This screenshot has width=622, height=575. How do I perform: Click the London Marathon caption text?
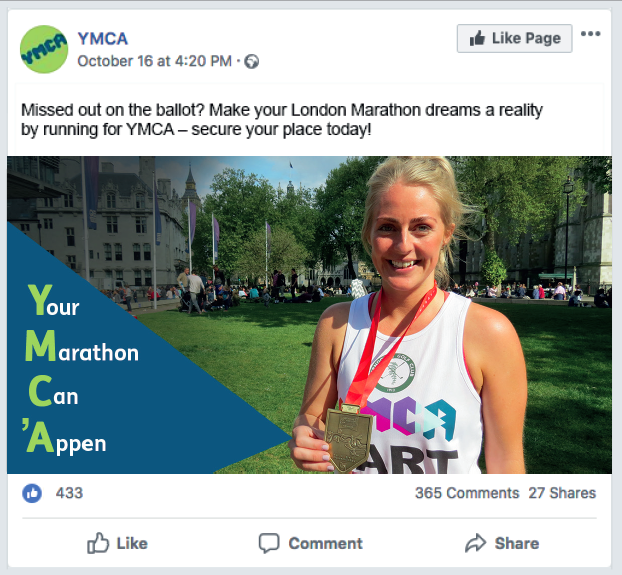pyautogui.click(x=282, y=120)
